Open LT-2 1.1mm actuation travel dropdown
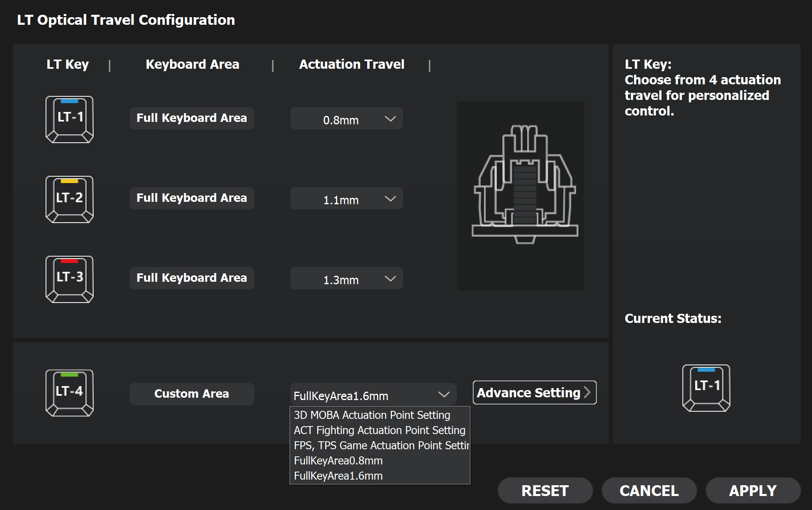812x510 pixels. pos(346,199)
